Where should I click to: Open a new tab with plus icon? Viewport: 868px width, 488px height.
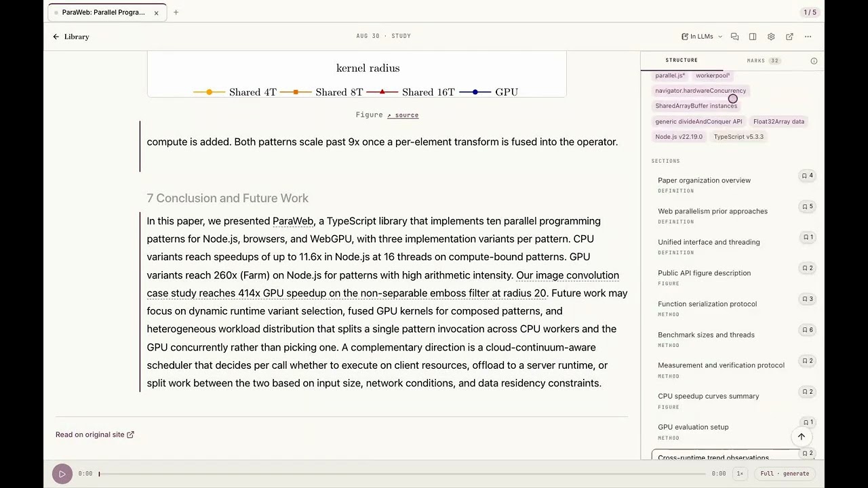[176, 12]
